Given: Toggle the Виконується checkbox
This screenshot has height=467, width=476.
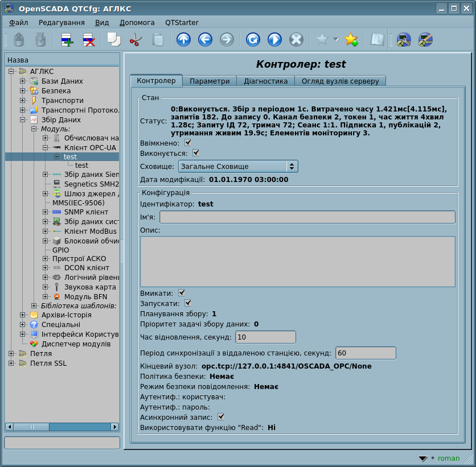Looking at the screenshot, I should point(196,153).
